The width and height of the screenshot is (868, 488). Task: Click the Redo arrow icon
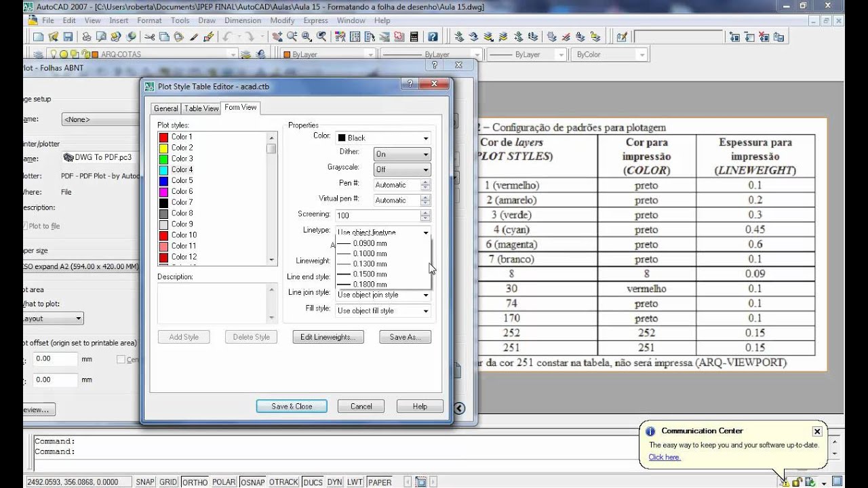pos(250,37)
